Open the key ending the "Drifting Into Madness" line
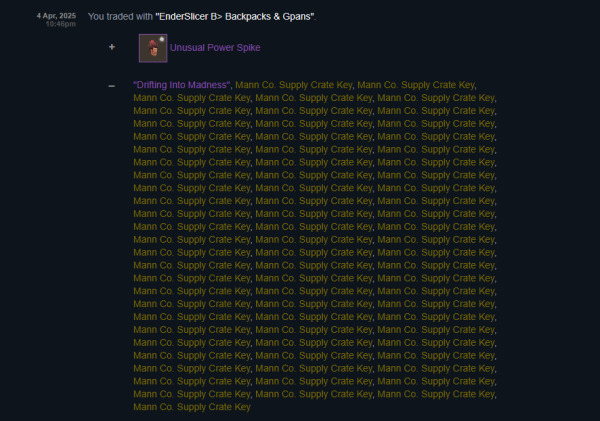Viewport: 600px width, 421px height. [x=416, y=85]
